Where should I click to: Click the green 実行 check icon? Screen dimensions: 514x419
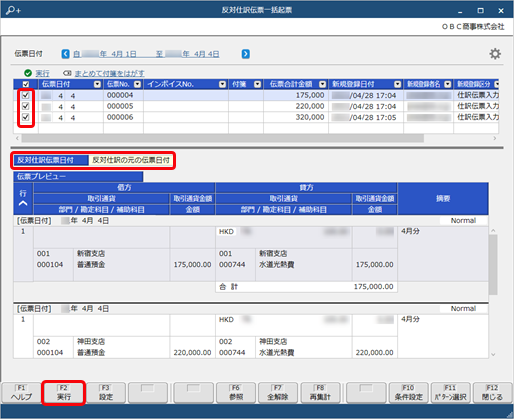point(28,73)
